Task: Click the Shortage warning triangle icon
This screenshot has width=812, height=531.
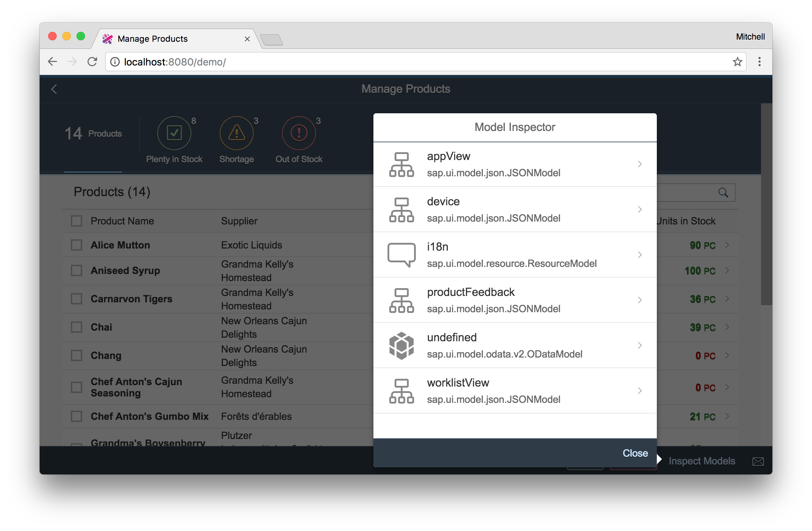Action: coord(237,133)
